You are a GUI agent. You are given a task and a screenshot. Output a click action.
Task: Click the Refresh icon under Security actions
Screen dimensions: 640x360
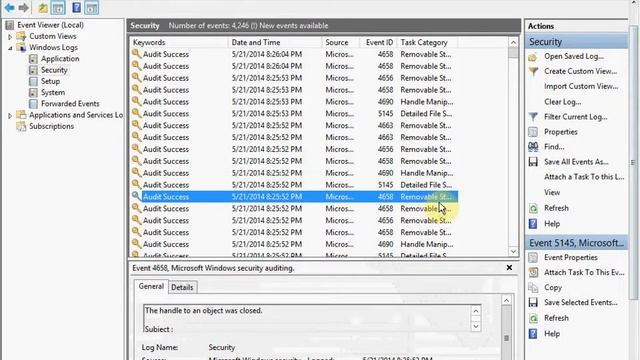tap(533, 208)
